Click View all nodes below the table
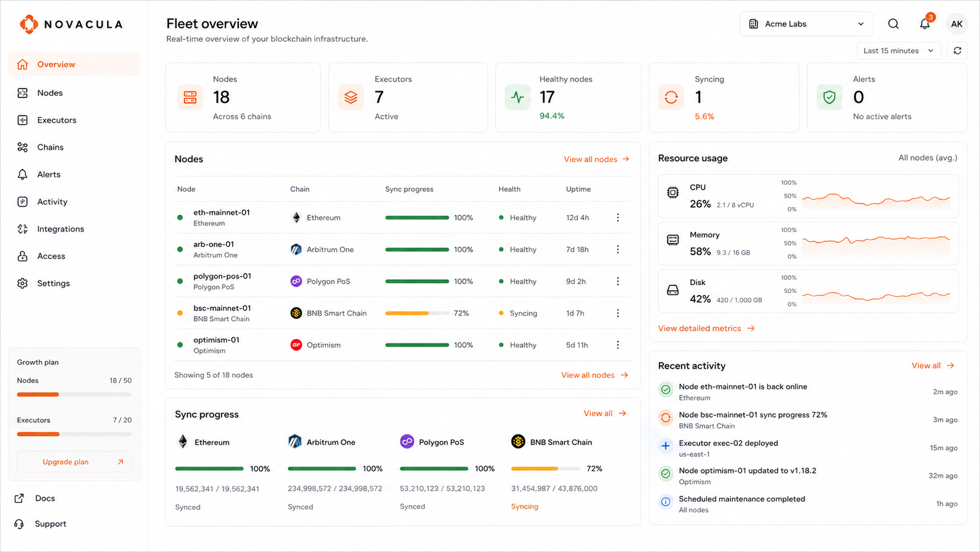Image resolution: width=980 pixels, height=552 pixels. tap(595, 375)
